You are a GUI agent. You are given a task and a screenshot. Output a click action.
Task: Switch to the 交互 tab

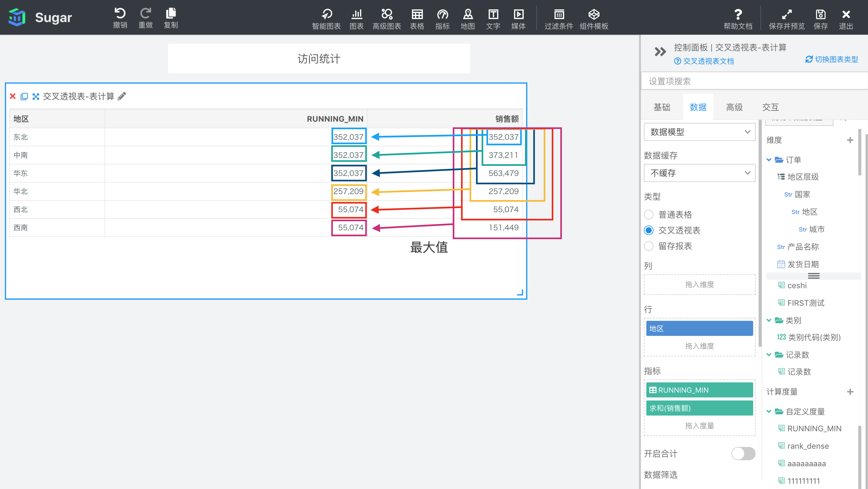click(x=770, y=107)
